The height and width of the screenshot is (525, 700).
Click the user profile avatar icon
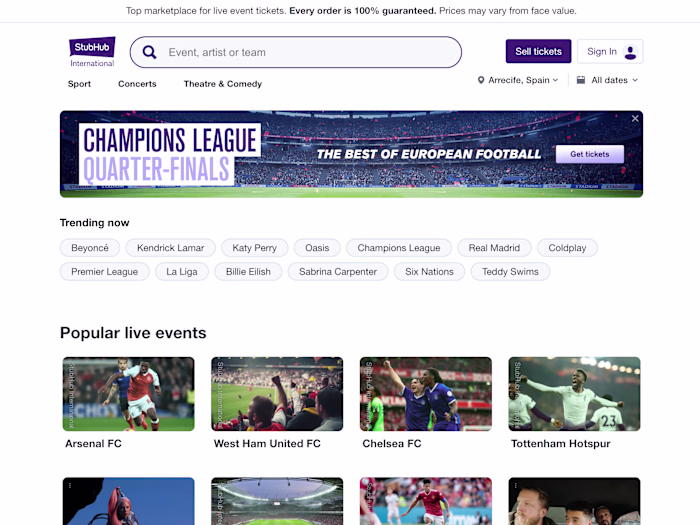point(630,52)
